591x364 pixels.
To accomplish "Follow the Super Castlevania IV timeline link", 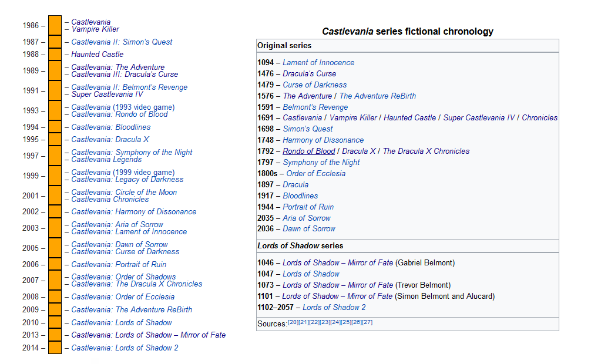I will [x=108, y=95].
